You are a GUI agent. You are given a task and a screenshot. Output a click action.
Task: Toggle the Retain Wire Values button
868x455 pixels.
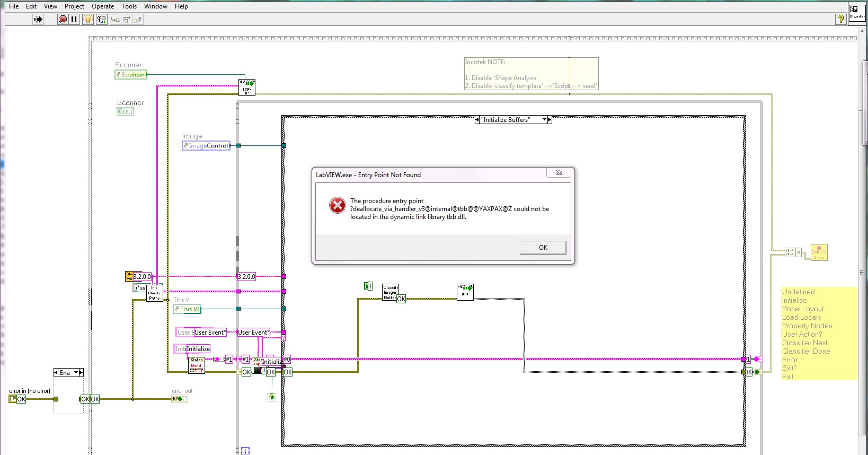click(101, 20)
